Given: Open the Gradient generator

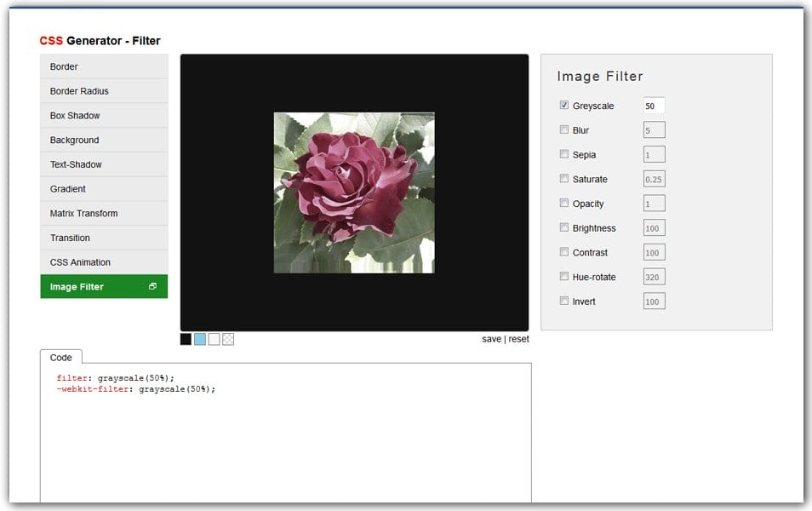Looking at the screenshot, I should (x=104, y=188).
